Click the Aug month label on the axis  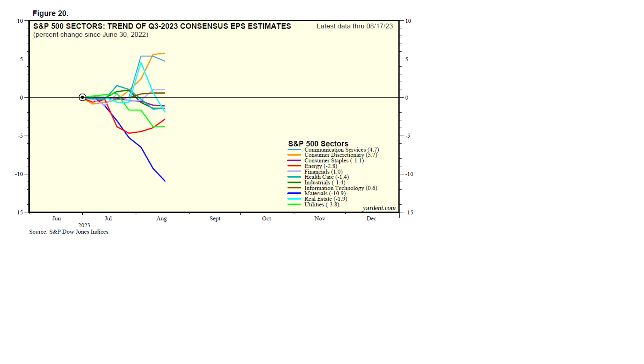click(x=162, y=218)
